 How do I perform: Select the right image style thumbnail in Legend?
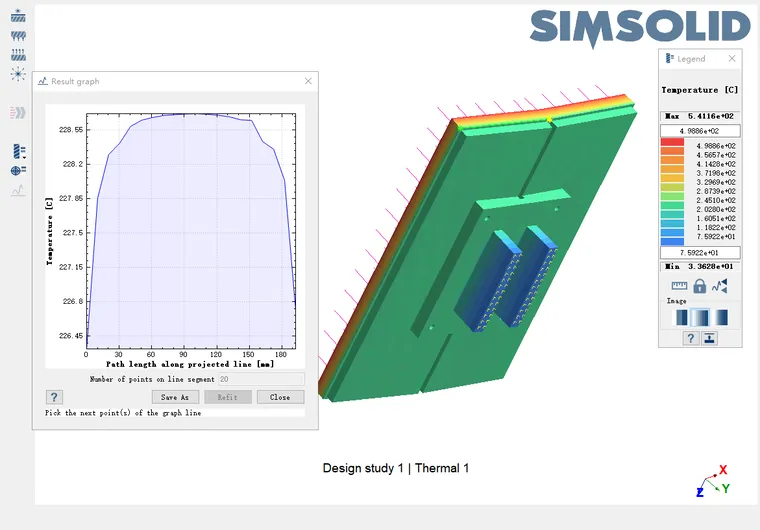pos(719,317)
